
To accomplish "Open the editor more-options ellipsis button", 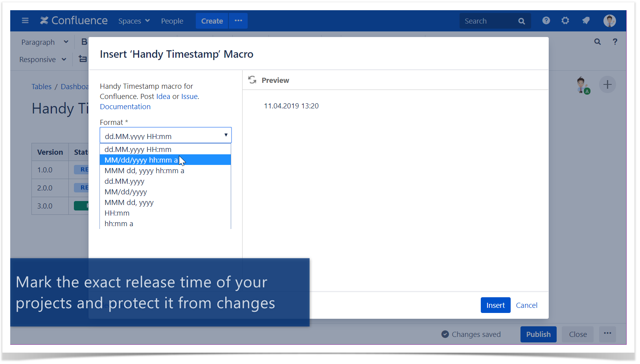I will click(x=607, y=334).
